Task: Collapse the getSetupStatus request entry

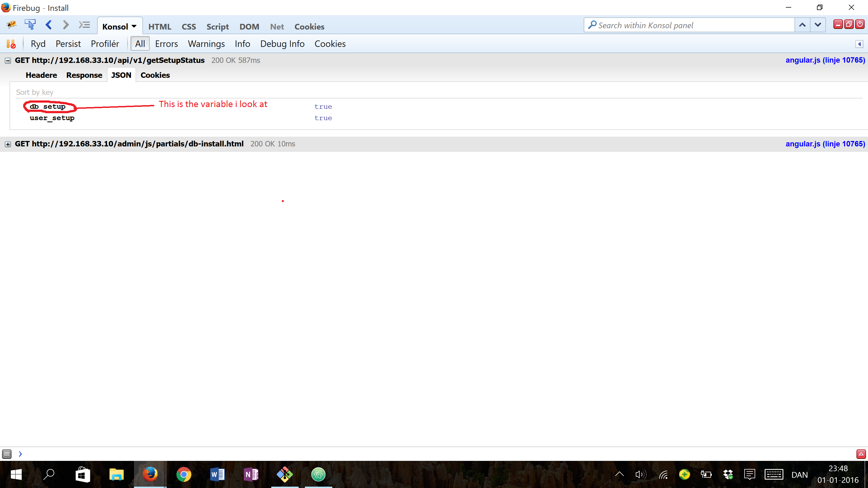Action: (x=8, y=61)
